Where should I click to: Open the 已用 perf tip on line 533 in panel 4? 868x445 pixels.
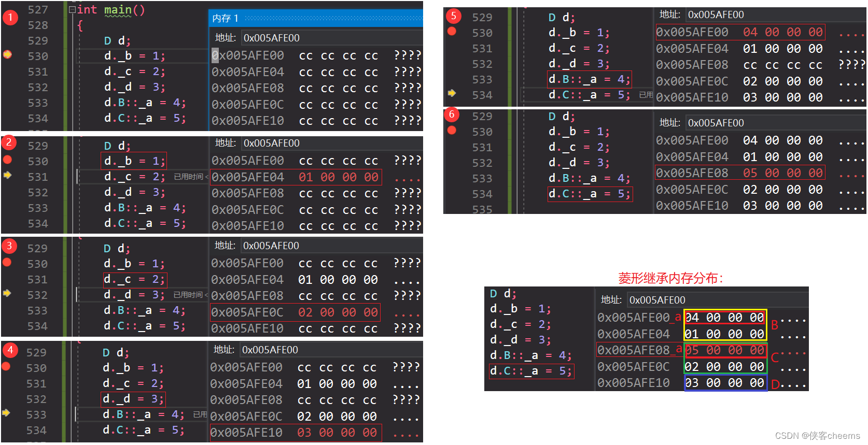click(x=200, y=414)
